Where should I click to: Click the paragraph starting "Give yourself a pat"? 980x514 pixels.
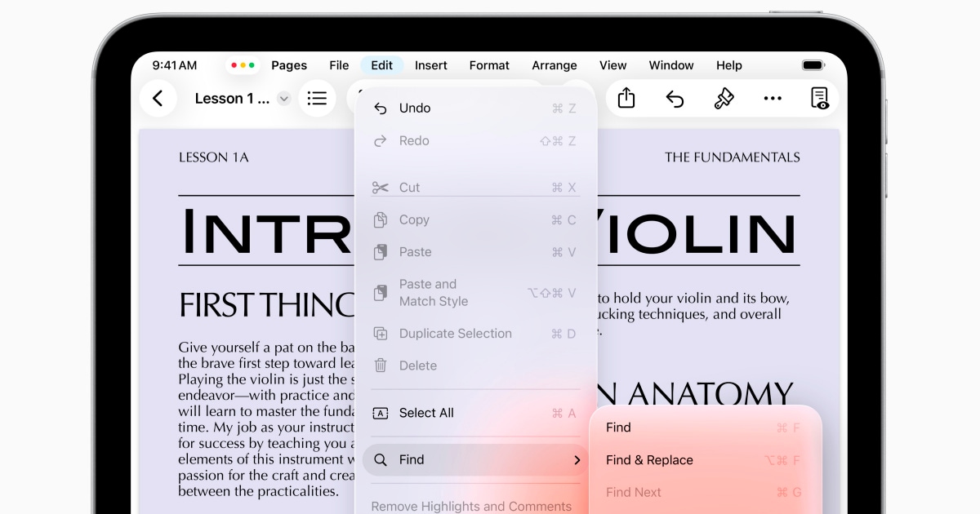click(x=268, y=419)
